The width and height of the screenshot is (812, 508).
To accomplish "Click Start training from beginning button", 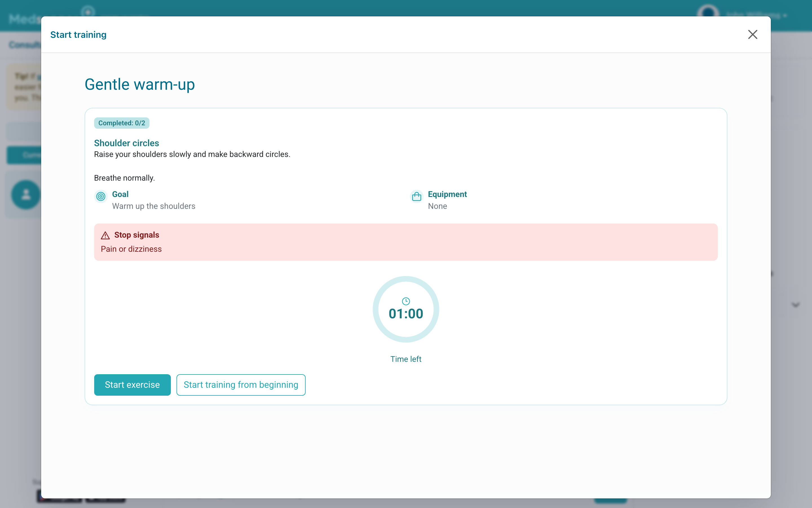I will click(241, 385).
